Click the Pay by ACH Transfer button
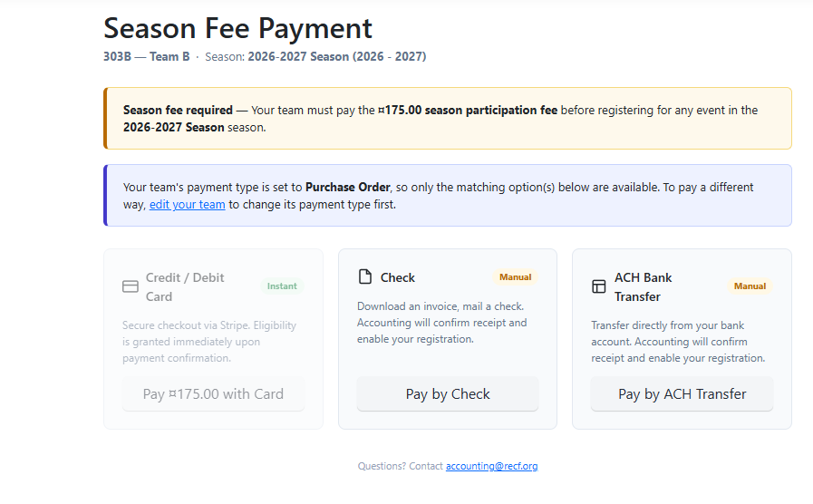 682,394
